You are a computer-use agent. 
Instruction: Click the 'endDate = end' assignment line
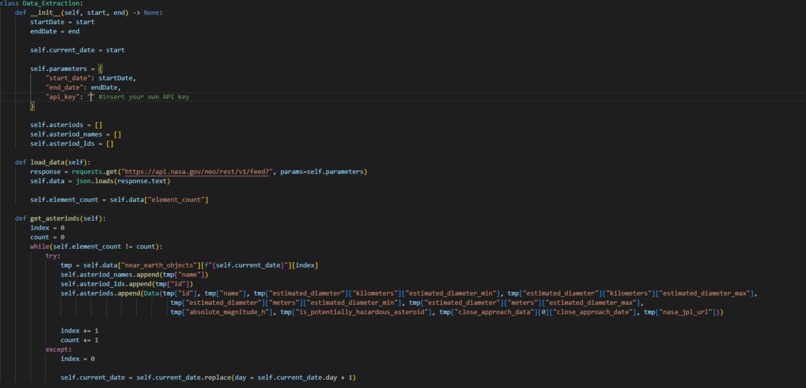point(54,31)
